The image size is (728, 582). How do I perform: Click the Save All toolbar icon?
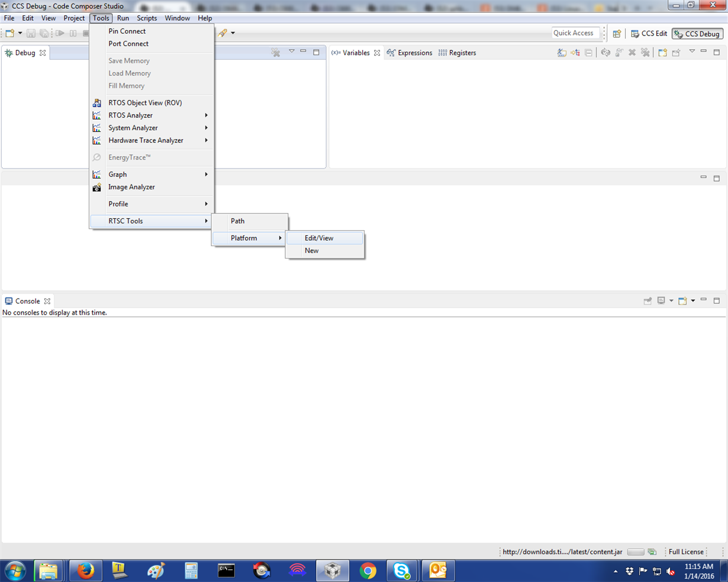point(44,33)
